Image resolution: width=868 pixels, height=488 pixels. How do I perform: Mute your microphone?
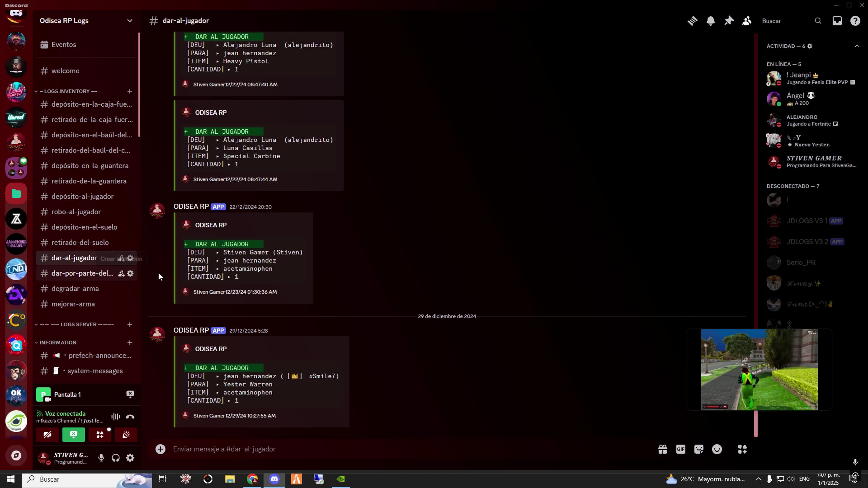[101, 458]
